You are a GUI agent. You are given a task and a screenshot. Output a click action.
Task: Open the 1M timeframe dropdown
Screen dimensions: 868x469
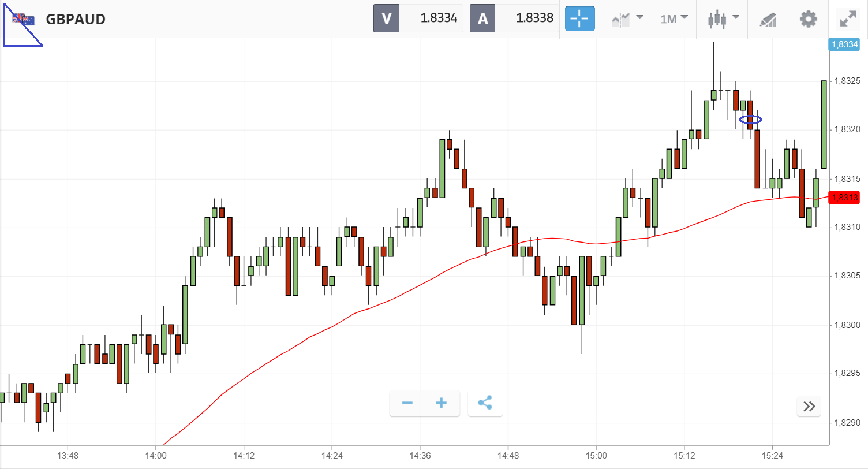pos(674,19)
